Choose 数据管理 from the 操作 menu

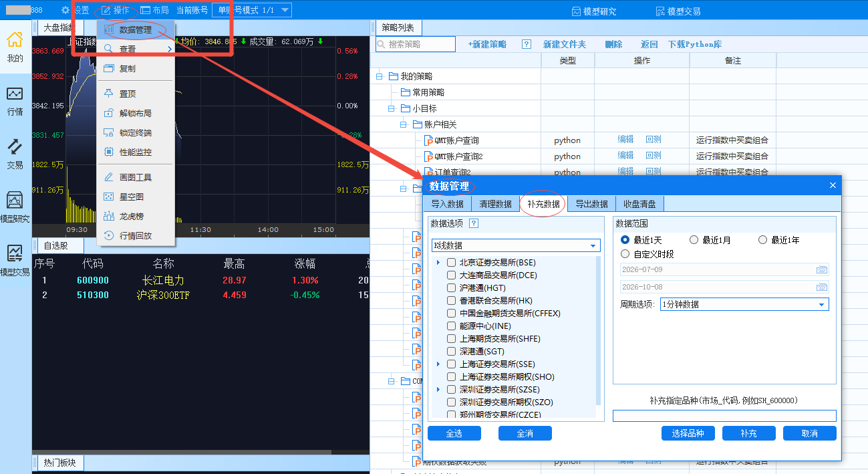click(x=136, y=29)
